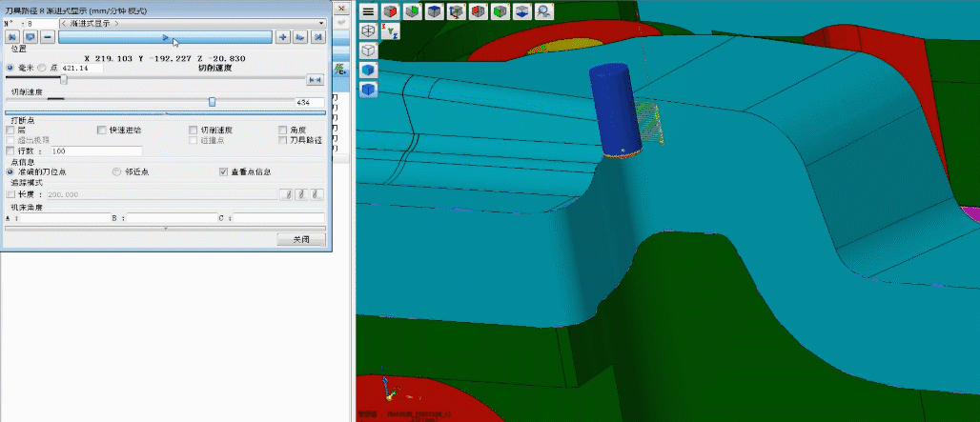Click the fit-range button beside position slider
The image size is (980, 422).
[316, 79]
